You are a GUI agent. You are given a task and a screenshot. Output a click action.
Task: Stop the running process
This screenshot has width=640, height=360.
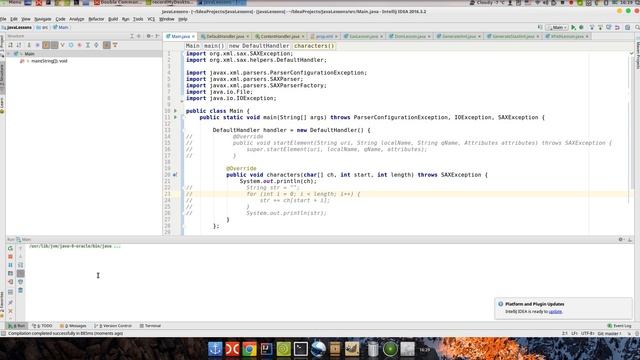point(11,257)
